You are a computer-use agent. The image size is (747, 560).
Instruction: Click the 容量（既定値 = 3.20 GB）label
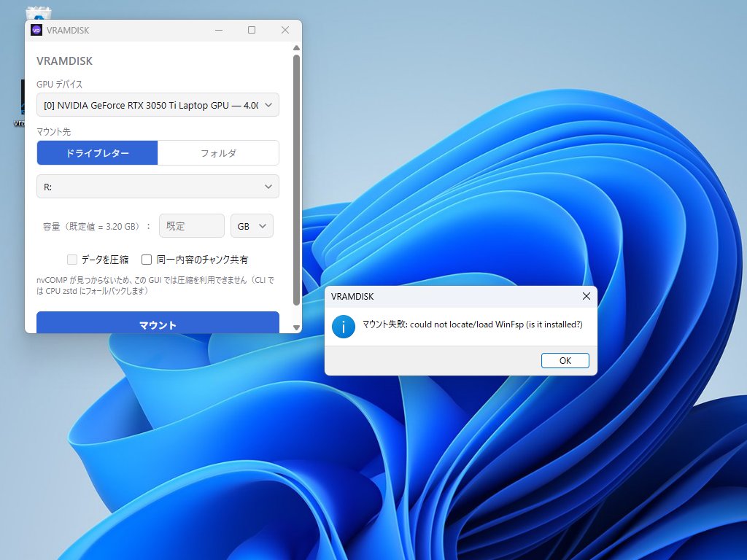point(96,226)
